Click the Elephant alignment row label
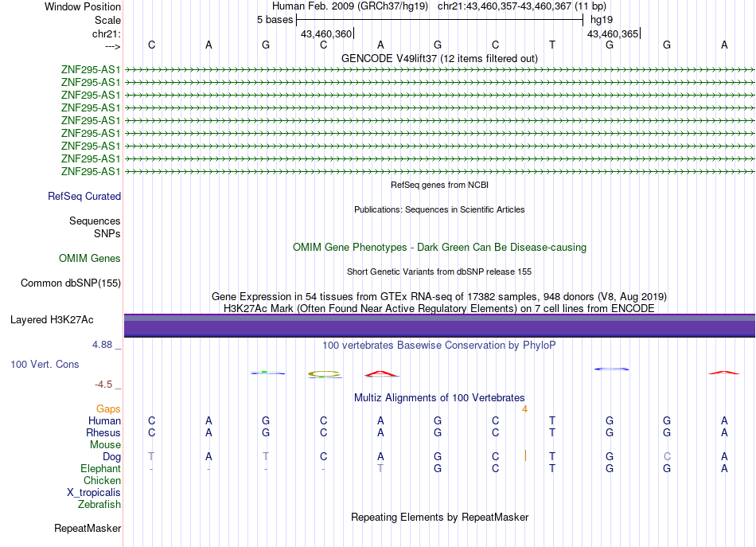 tap(100, 469)
